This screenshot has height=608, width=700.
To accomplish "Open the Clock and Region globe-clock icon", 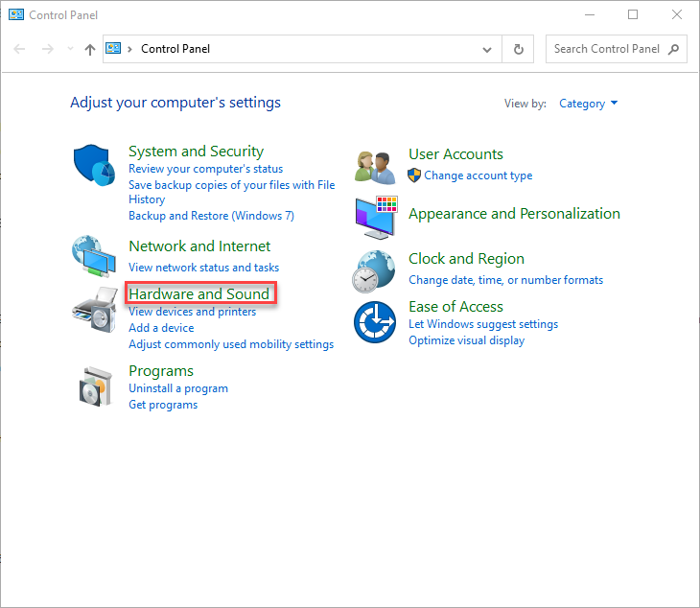I will click(x=374, y=271).
